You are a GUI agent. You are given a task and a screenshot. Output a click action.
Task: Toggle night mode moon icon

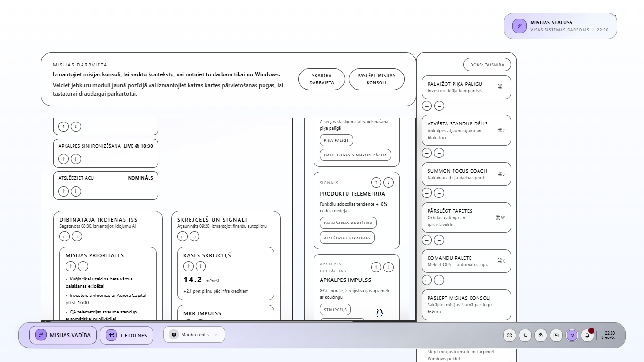coord(525,336)
